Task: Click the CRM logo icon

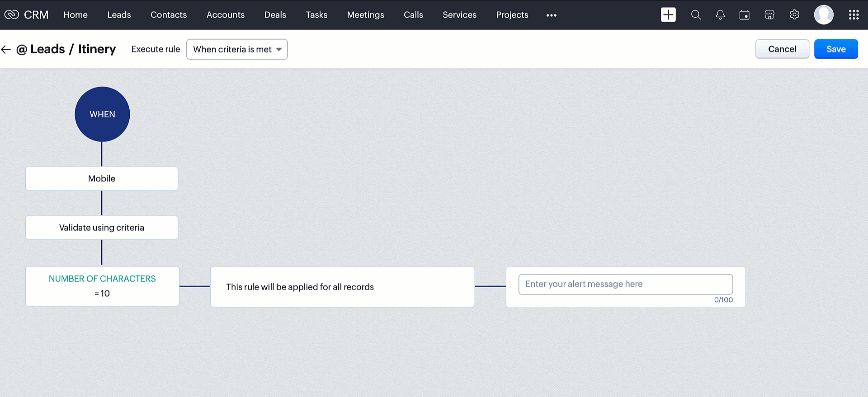Action: (12, 15)
